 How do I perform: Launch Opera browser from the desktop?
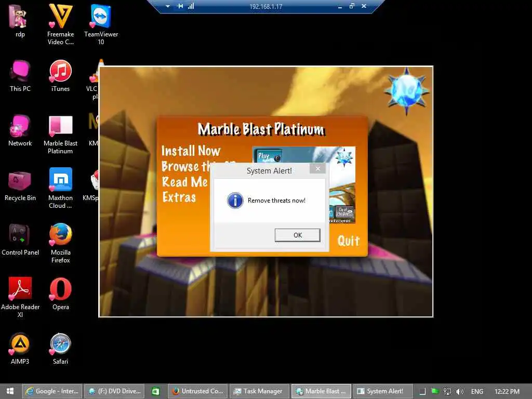click(60, 294)
